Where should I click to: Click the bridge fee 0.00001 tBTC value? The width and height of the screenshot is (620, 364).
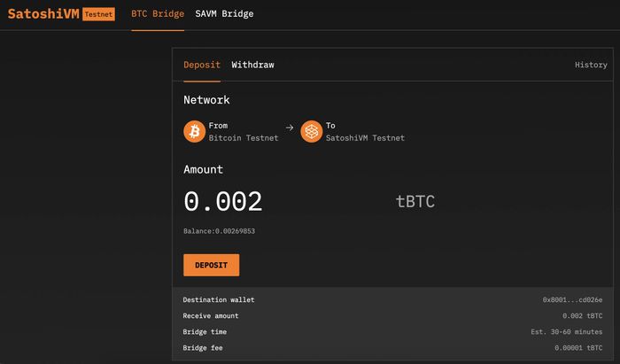pos(578,348)
